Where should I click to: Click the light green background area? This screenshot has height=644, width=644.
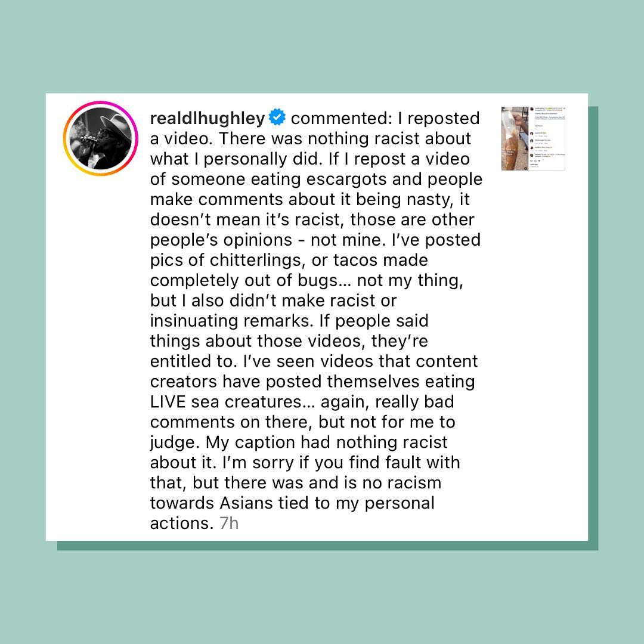point(322,48)
